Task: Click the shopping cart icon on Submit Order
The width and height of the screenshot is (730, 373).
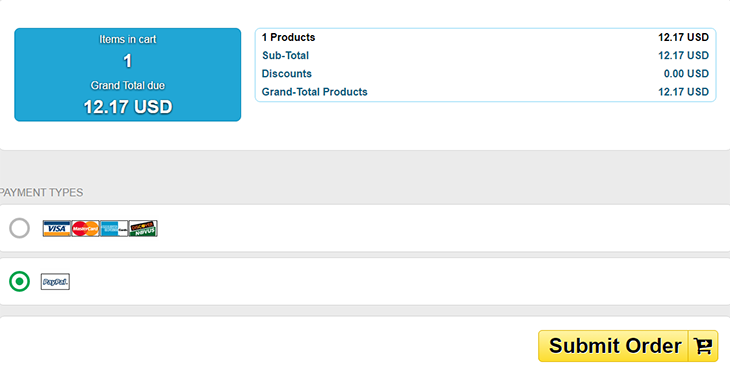Action: [703, 346]
